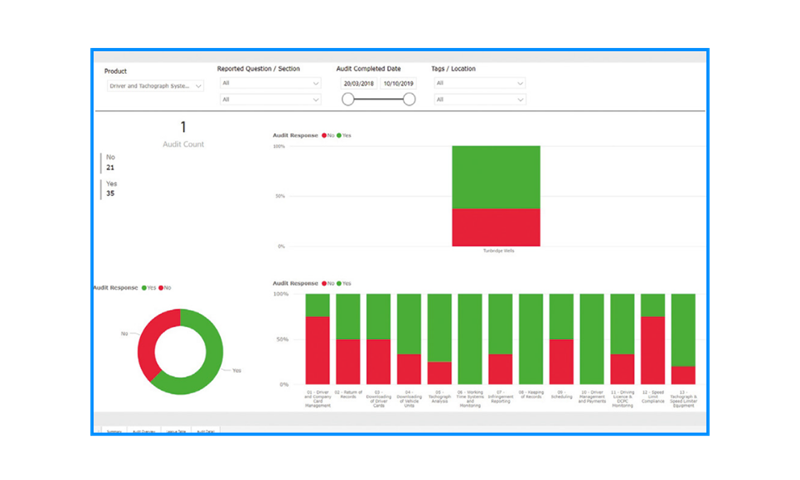Screen dimensions: 800x480
Task: Select green Yes legend dot in bottom bar chart
Action: [x=339, y=284]
